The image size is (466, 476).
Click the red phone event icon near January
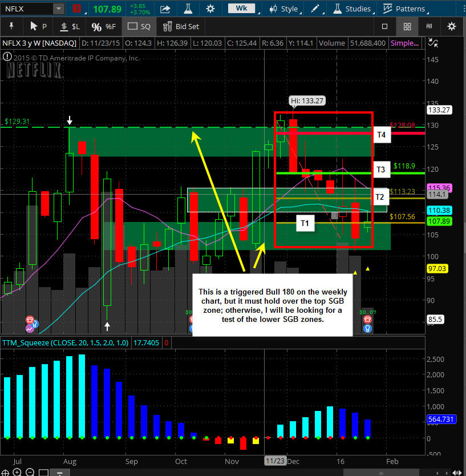[x=367, y=319]
